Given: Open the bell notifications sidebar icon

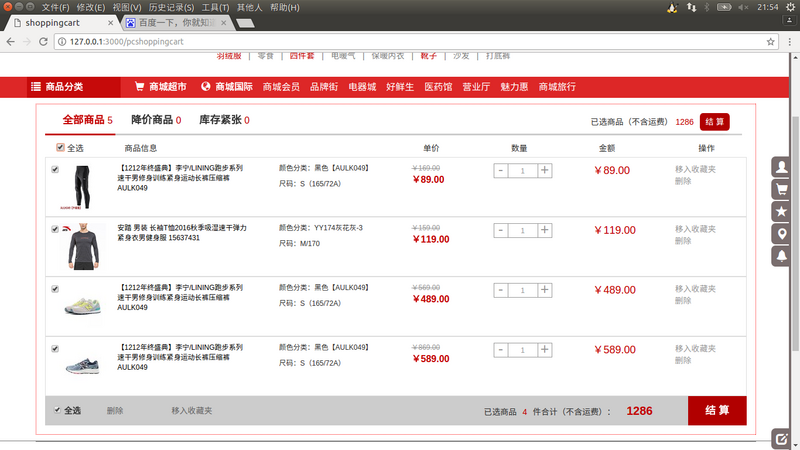Looking at the screenshot, I should [x=781, y=256].
